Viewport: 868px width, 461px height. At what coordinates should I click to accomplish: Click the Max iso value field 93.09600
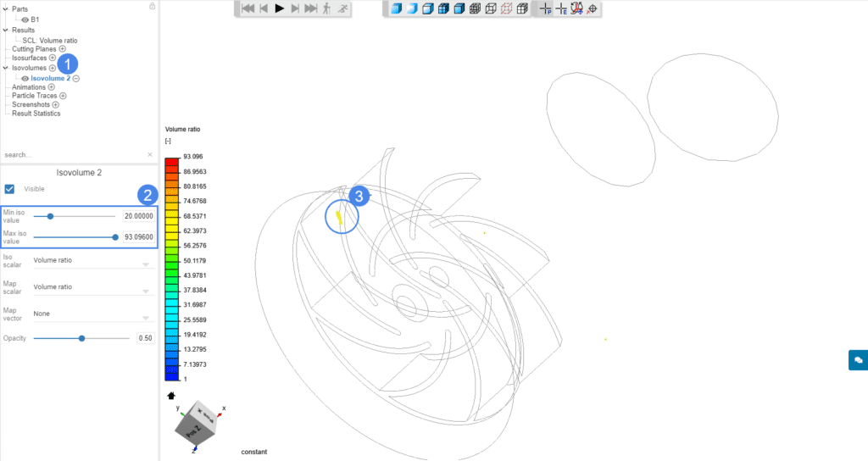138,237
